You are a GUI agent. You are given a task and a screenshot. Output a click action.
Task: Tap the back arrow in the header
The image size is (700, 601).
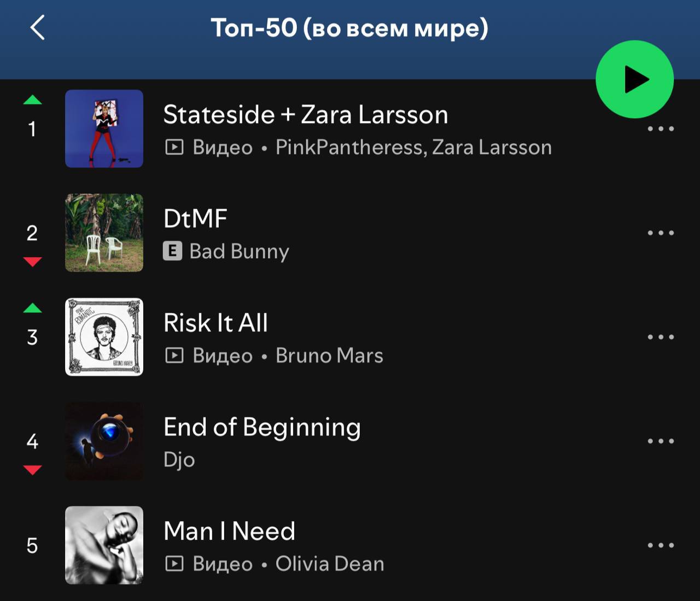(x=37, y=27)
